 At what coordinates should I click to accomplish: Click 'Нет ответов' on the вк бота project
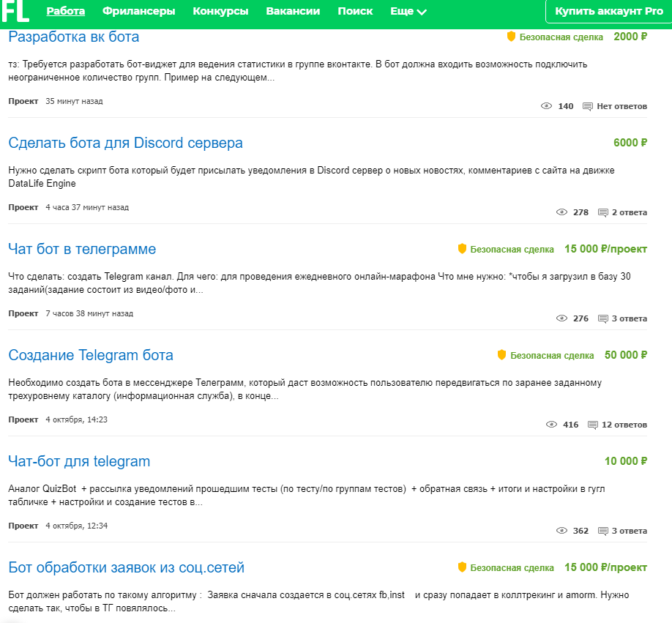point(622,106)
